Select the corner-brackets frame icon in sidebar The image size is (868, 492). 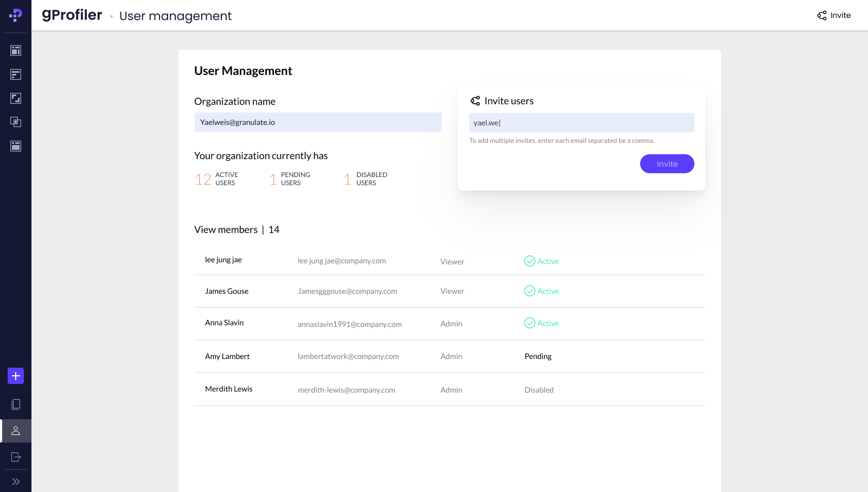(16, 98)
